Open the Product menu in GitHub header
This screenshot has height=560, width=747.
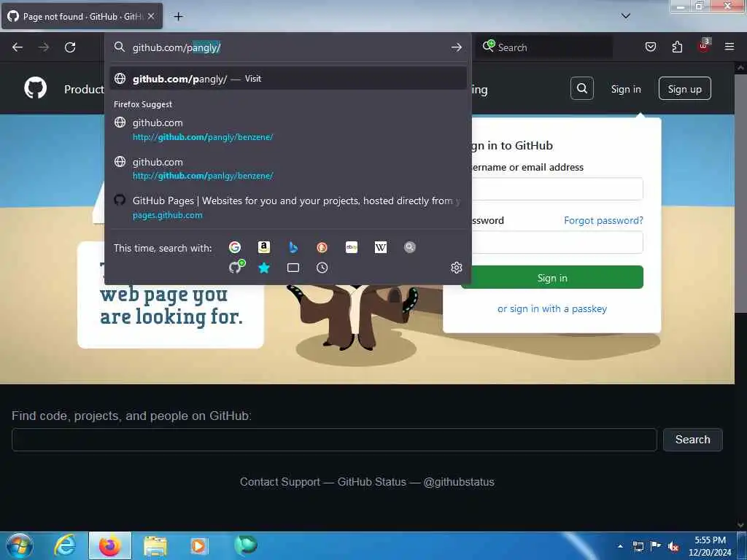(84, 89)
